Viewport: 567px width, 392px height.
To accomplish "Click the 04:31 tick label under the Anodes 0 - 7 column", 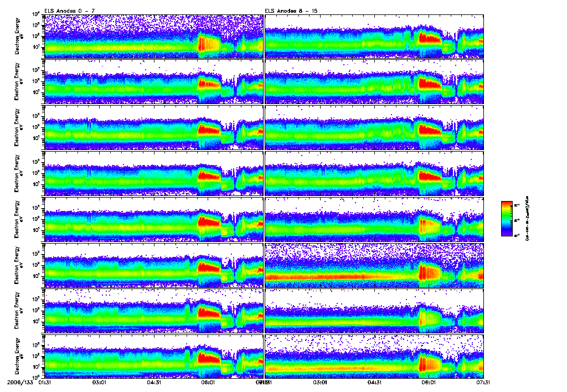I will pos(154,382).
